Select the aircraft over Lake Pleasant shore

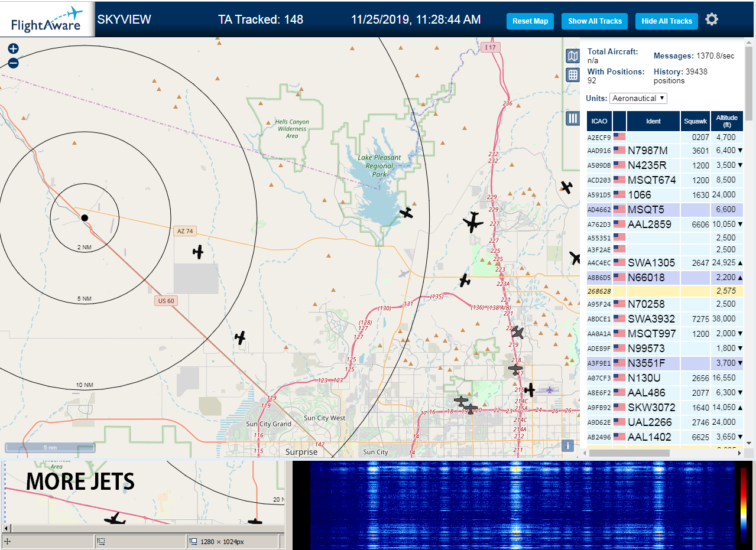click(x=406, y=213)
